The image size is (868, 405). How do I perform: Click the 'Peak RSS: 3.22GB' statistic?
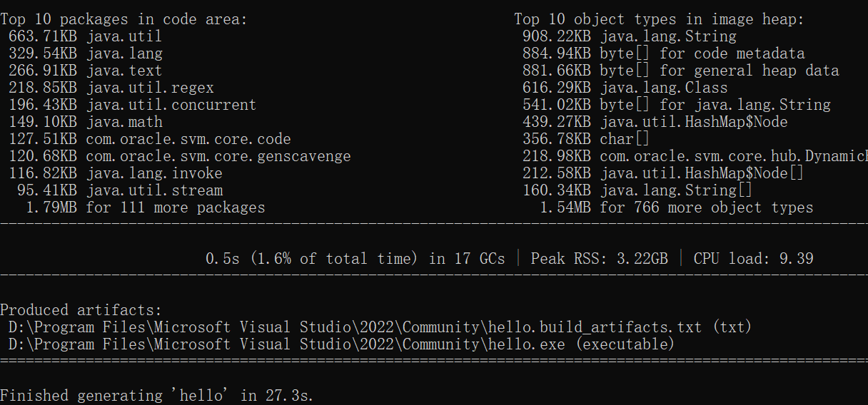tap(600, 258)
